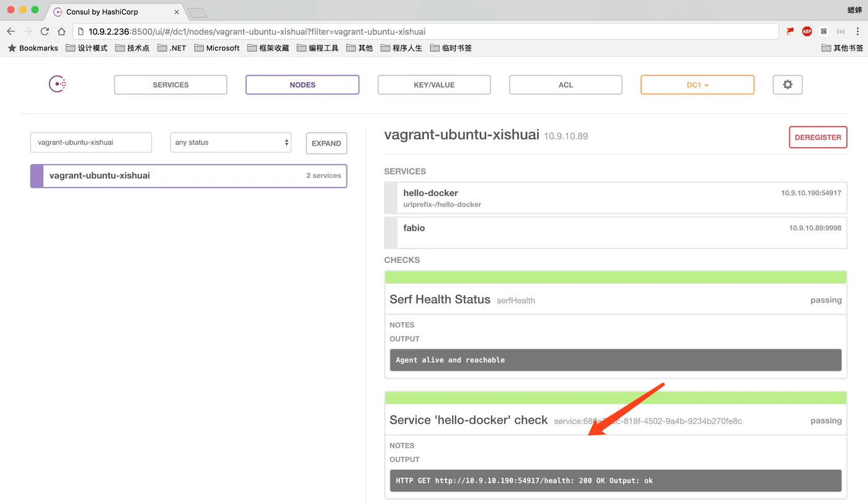
Task: Click passing status on Serf Health check
Action: pyautogui.click(x=826, y=300)
